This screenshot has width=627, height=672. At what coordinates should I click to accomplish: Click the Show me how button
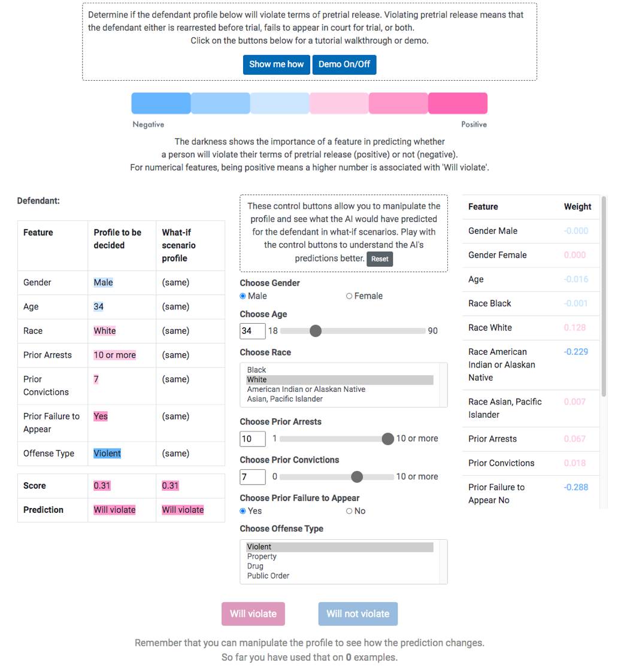pos(276,65)
